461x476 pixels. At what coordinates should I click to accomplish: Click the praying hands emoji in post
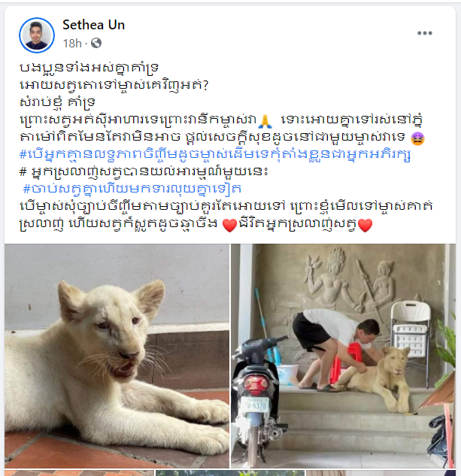point(265,121)
